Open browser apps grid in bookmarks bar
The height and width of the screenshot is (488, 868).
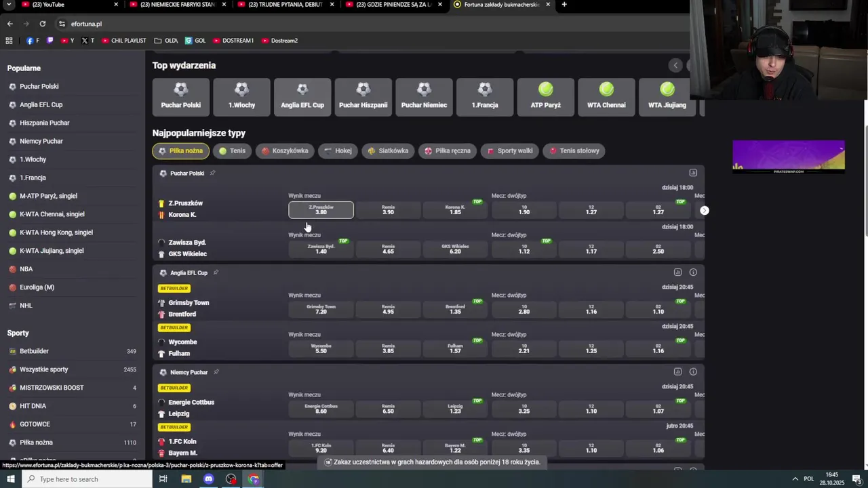point(9,41)
